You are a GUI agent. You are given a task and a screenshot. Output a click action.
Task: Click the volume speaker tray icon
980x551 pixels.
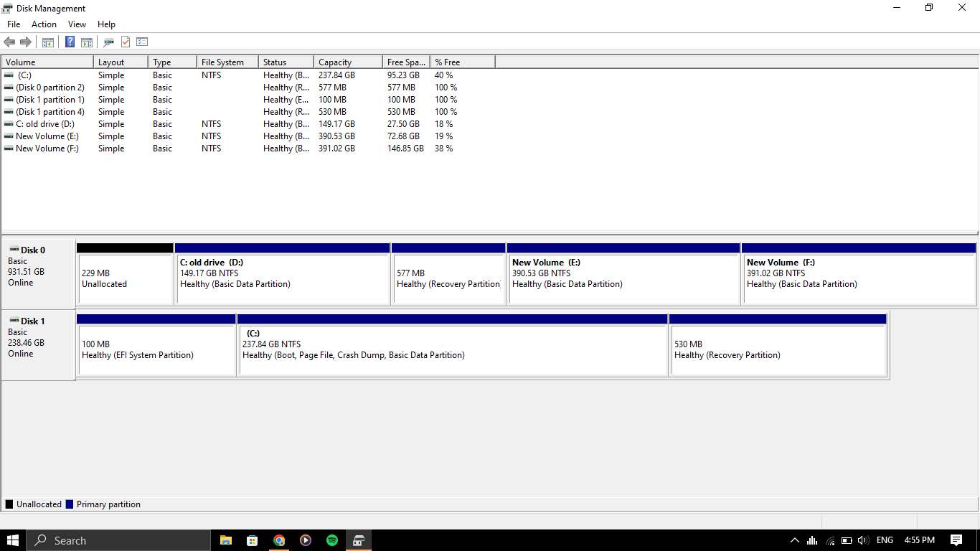point(863,540)
